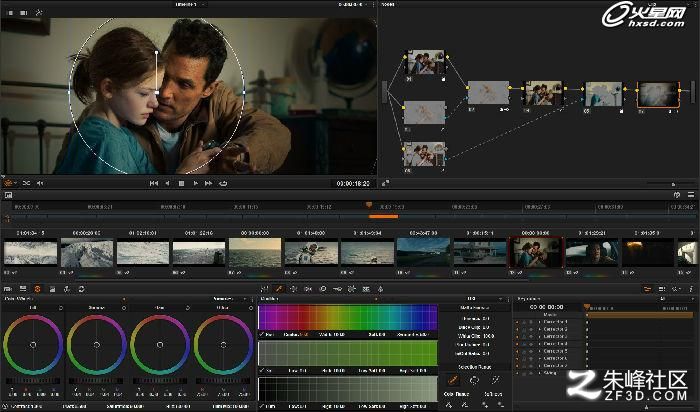The height and width of the screenshot is (412, 700).
Task: Reset the Gain color wheel
Action: [x=188, y=308]
